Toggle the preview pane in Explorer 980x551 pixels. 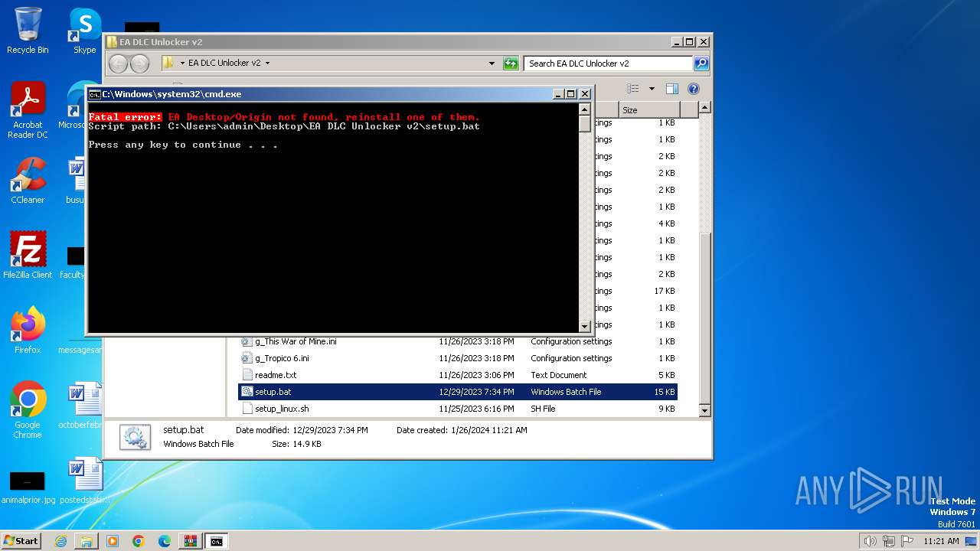click(671, 89)
